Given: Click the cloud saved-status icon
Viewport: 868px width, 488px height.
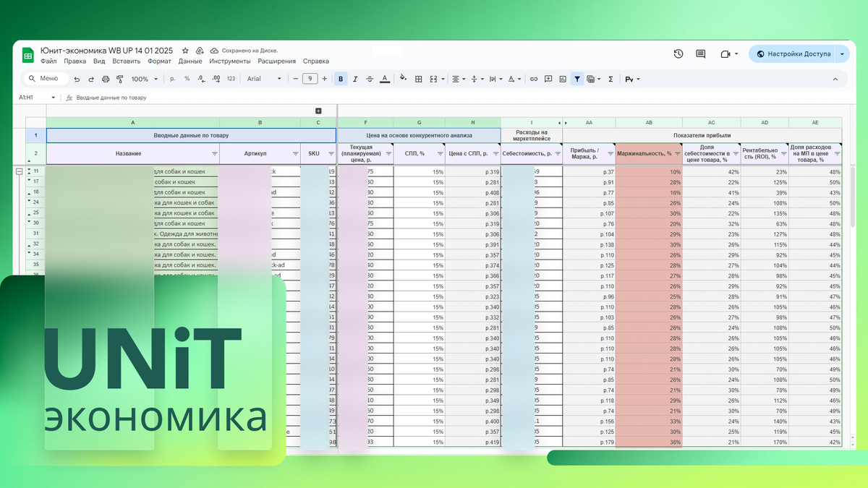Looking at the screenshot, I should coord(214,51).
